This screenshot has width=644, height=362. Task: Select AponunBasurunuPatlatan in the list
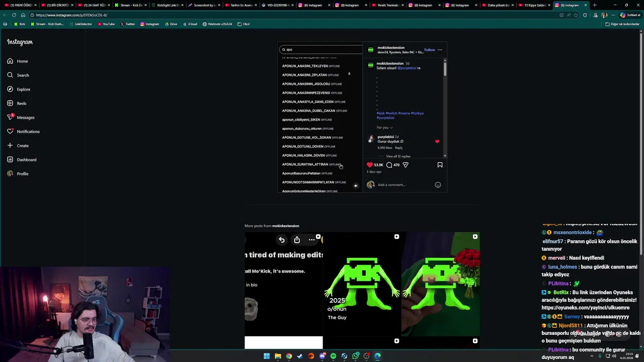pyautogui.click(x=307, y=173)
